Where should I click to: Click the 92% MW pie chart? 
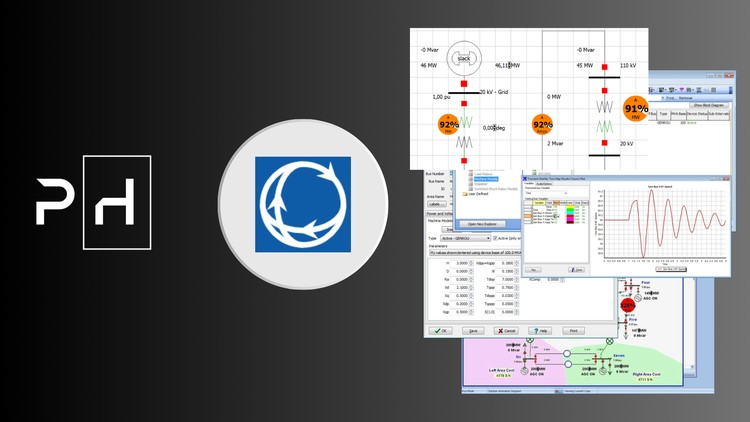448,125
